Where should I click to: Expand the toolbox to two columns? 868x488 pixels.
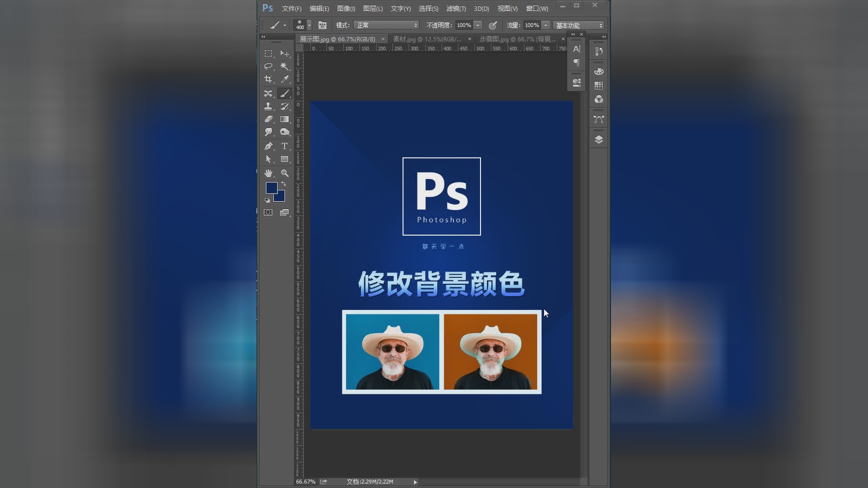263,36
